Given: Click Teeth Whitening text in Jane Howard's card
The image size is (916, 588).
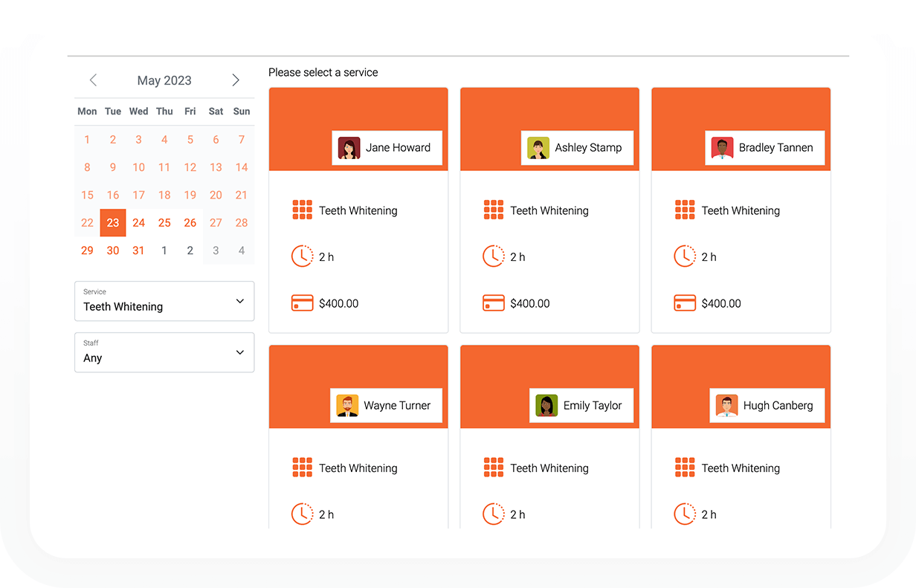Looking at the screenshot, I should click(358, 210).
